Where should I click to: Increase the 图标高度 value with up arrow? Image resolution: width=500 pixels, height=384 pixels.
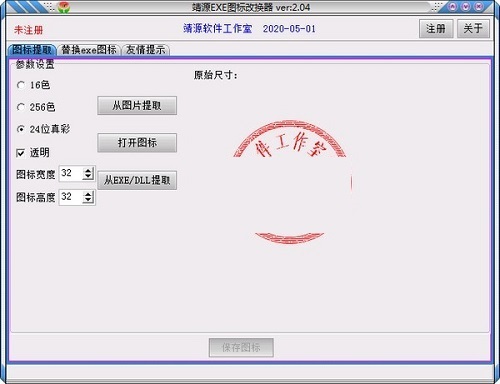[88, 194]
